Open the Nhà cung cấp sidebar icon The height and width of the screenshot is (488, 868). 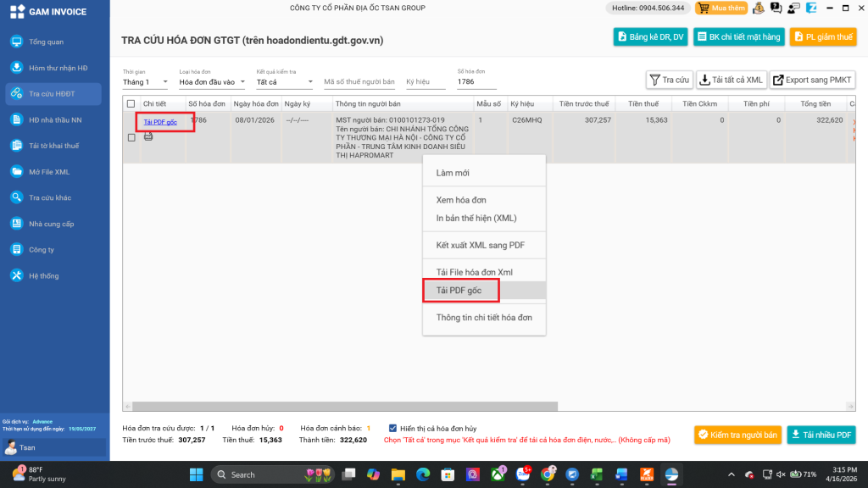tap(16, 224)
